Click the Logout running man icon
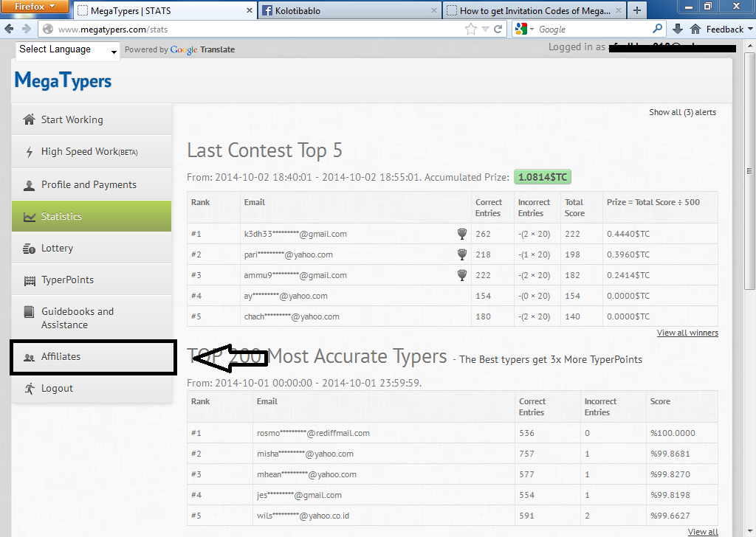Screen dimensions: 756x537 pyautogui.click(x=30, y=388)
